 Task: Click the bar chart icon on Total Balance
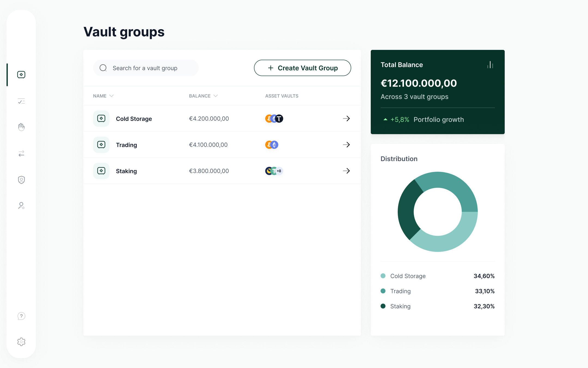490,65
